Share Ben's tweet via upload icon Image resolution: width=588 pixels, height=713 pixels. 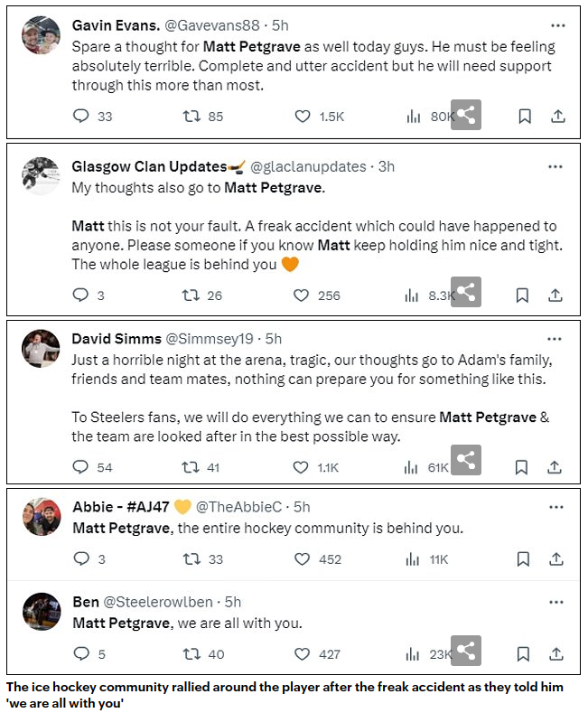556,653
